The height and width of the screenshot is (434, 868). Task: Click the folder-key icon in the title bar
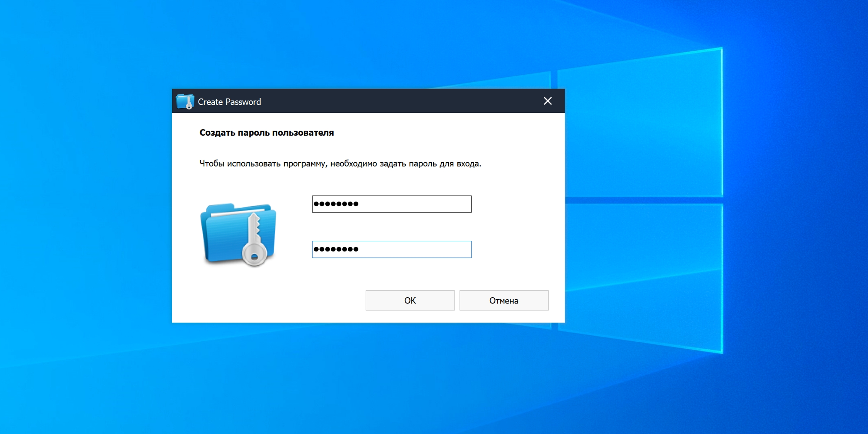[185, 101]
